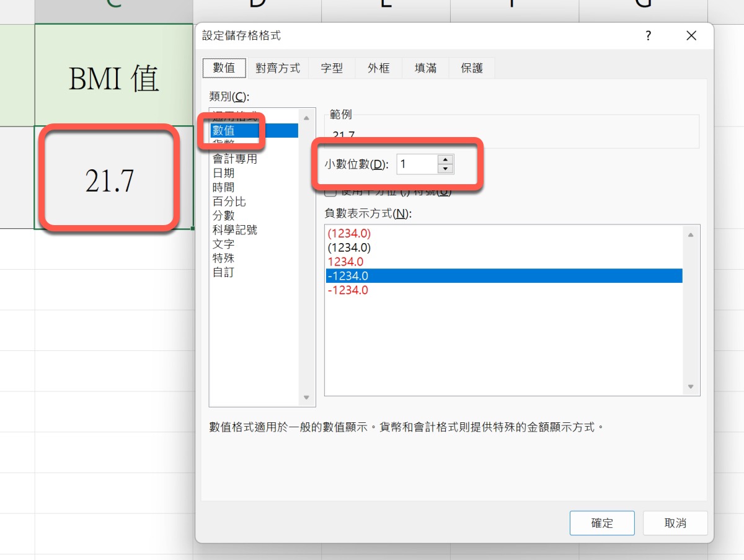
Task: Click the dialog help question mark
Action: click(649, 36)
